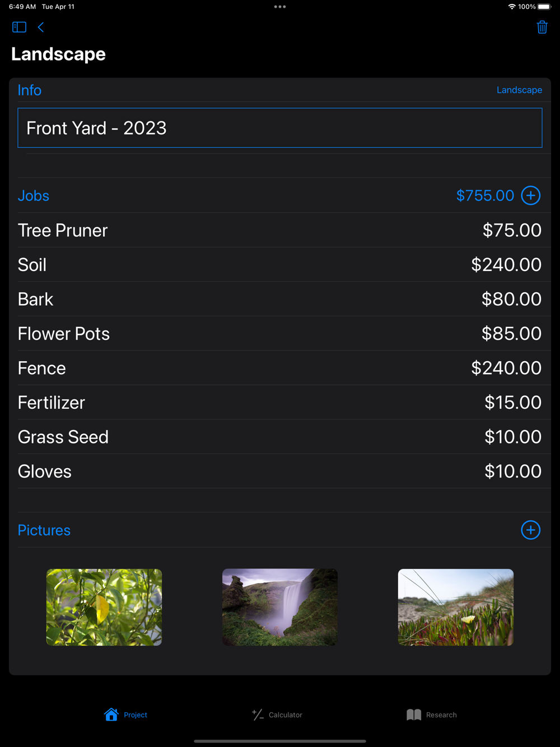View the waterfall photo thumbnail

click(280, 607)
